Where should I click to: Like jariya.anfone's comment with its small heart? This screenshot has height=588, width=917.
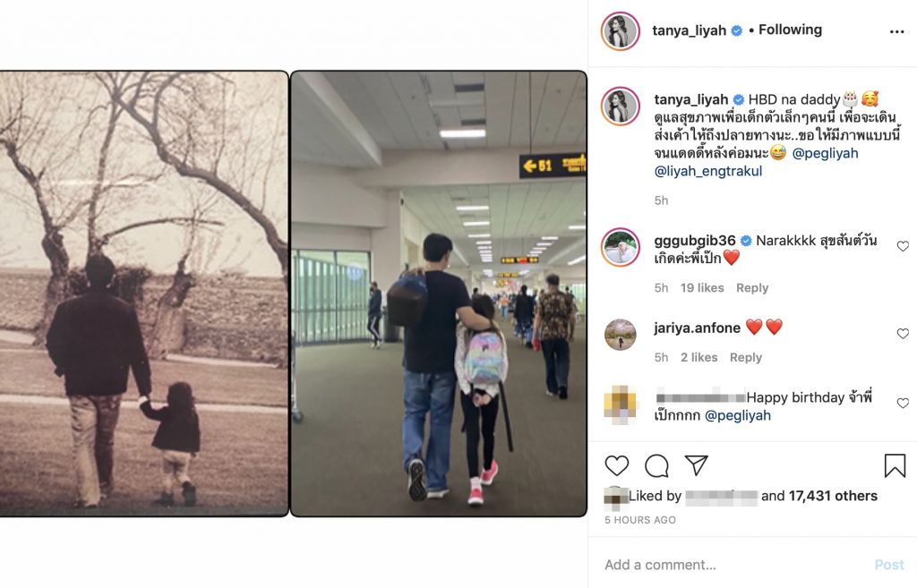coord(903,333)
